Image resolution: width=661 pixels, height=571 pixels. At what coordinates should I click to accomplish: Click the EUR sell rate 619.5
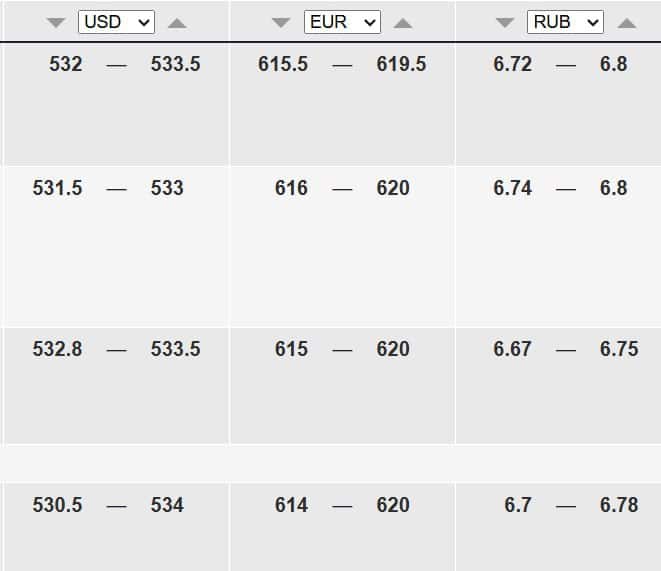click(401, 64)
